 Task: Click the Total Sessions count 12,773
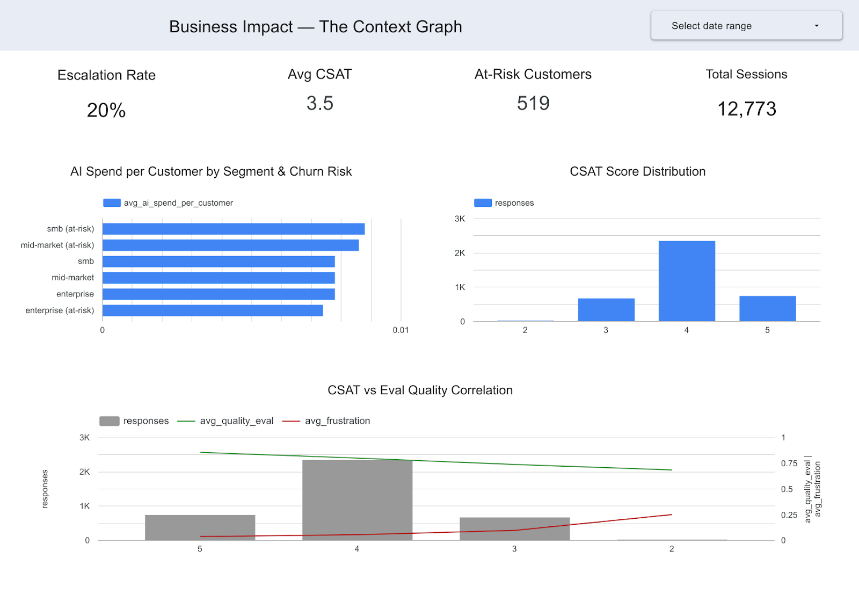coord(747,109)
